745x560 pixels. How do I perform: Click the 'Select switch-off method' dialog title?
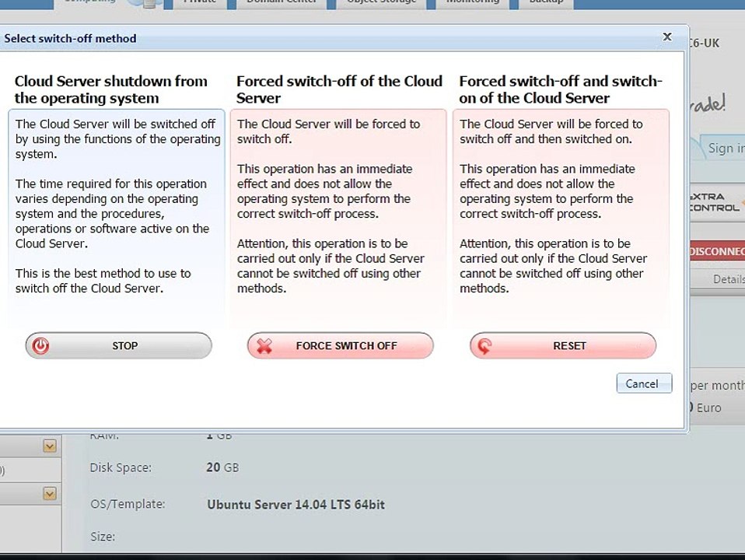click(70, 38)
